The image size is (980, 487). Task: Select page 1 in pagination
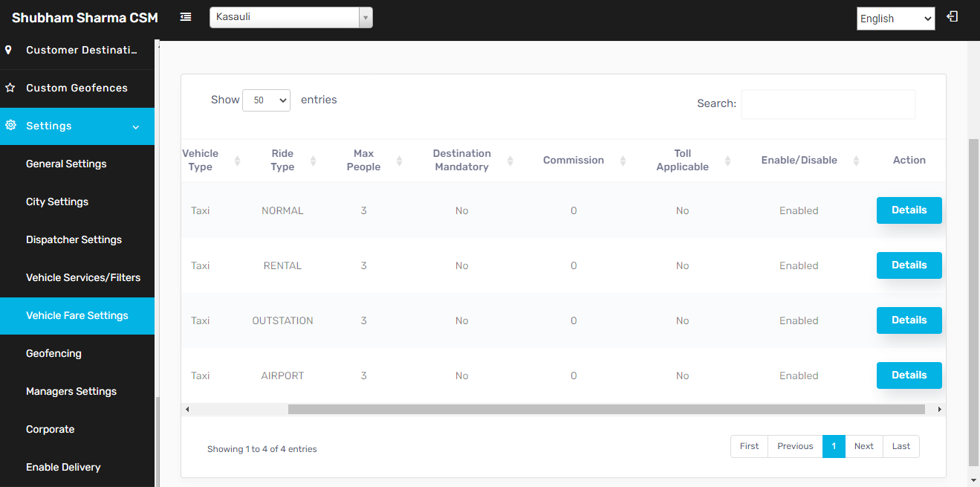coord(834,446)
